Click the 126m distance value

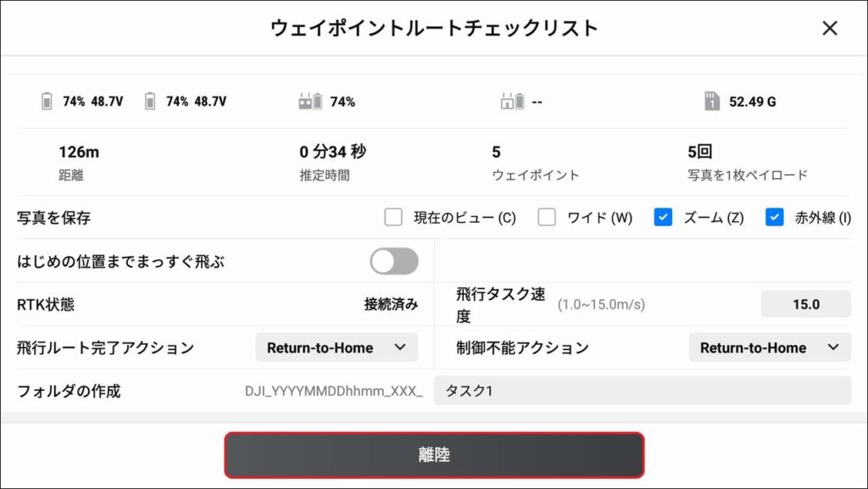coord(79,153)
